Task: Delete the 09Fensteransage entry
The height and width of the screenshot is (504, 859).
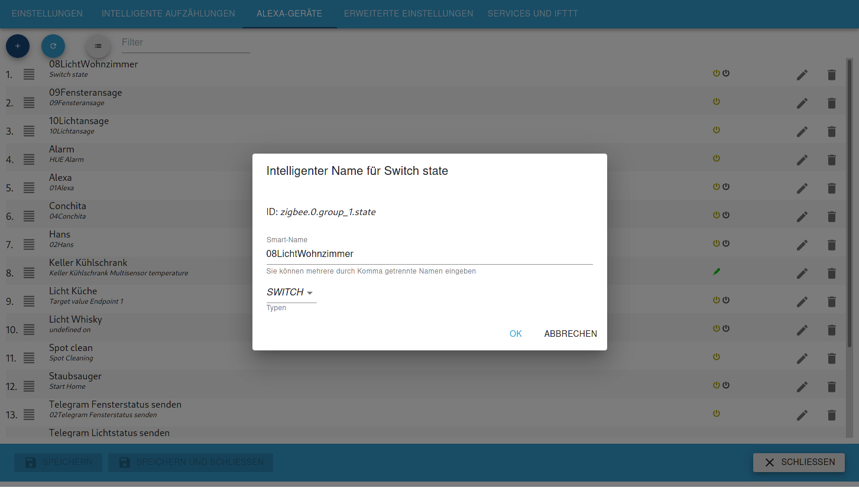Action: click(831, 103)
